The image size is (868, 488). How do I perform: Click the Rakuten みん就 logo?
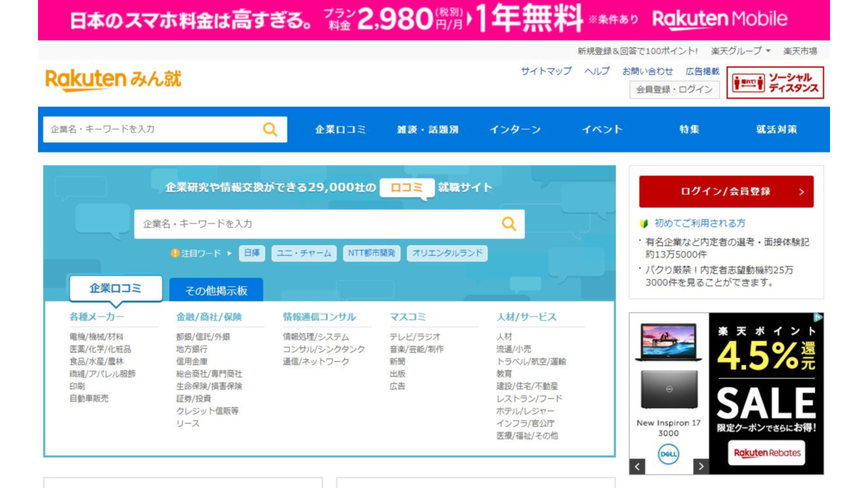tap(113, 80)
